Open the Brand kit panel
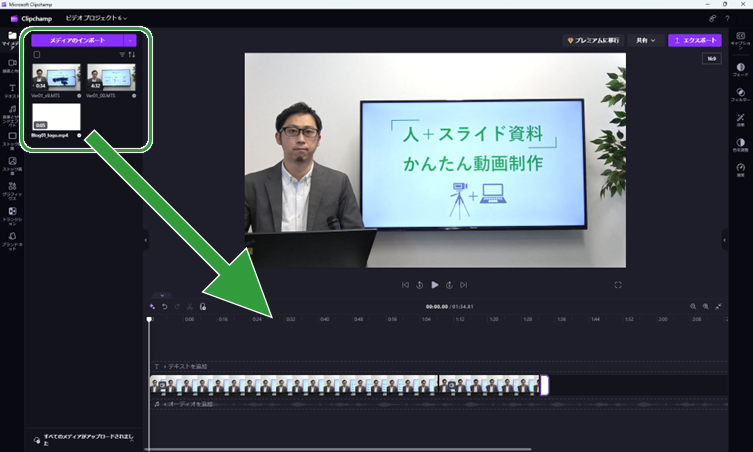Viewport: 753px width, 452px height. click(12, 241)
